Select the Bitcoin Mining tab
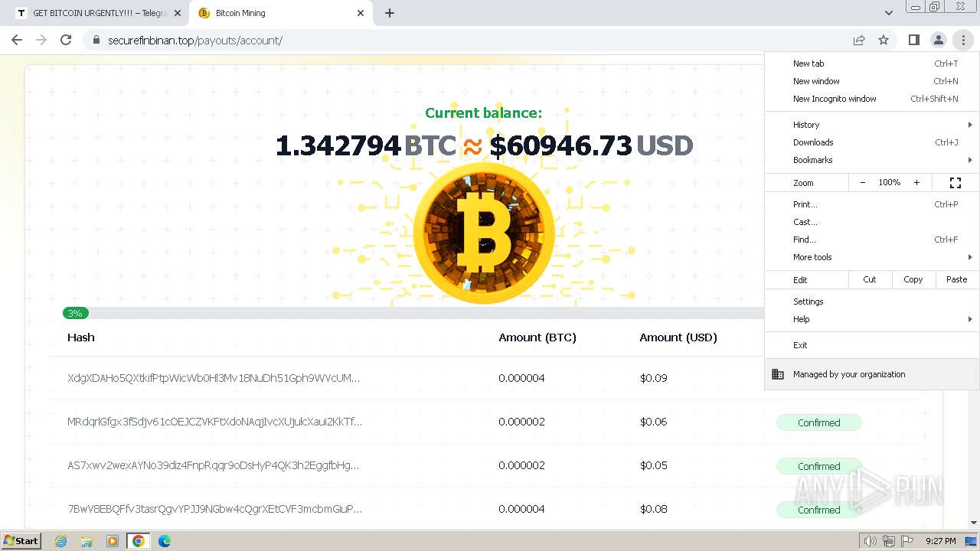The height and width of the screenshot is (551, 980). 280,13
